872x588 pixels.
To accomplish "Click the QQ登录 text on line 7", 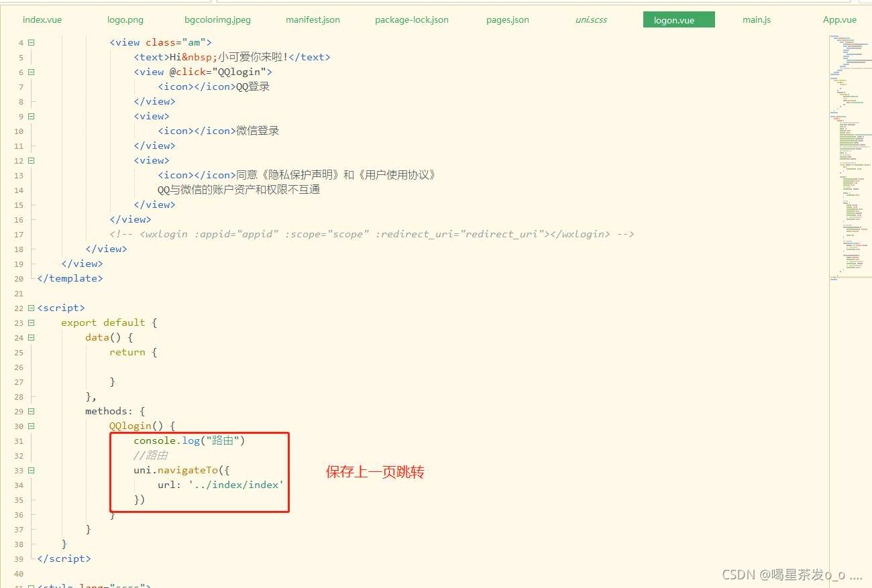I will [x=253, y=86].
